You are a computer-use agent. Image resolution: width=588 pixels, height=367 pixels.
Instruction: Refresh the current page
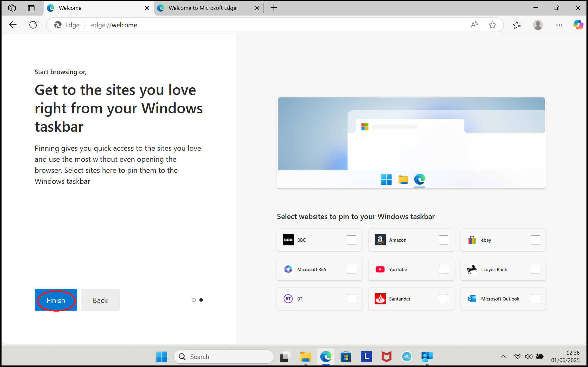pos(33,25)
